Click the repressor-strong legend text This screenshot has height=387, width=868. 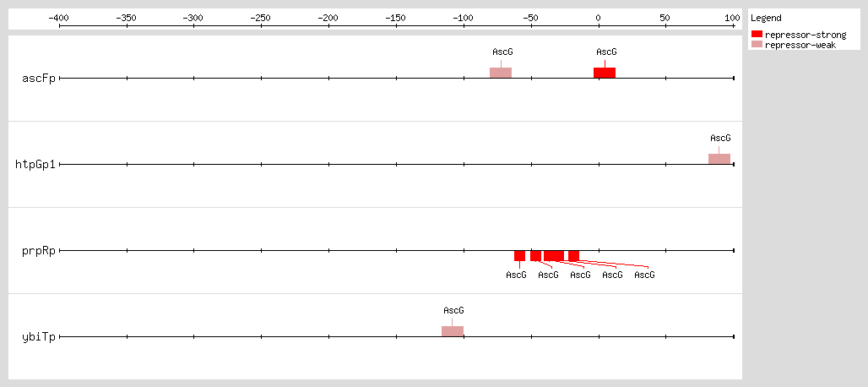[806, 35]
